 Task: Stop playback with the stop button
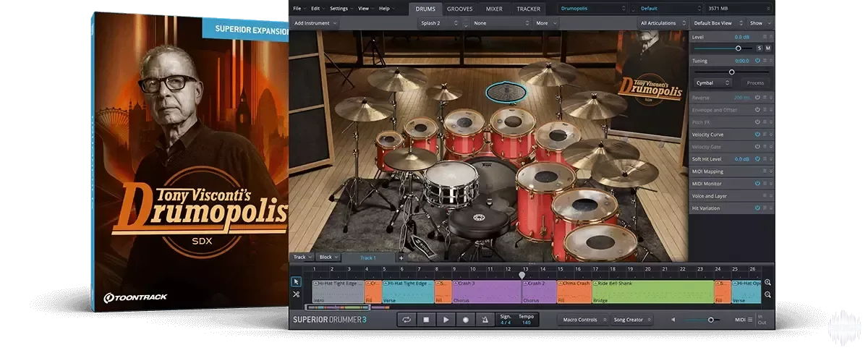426,319
